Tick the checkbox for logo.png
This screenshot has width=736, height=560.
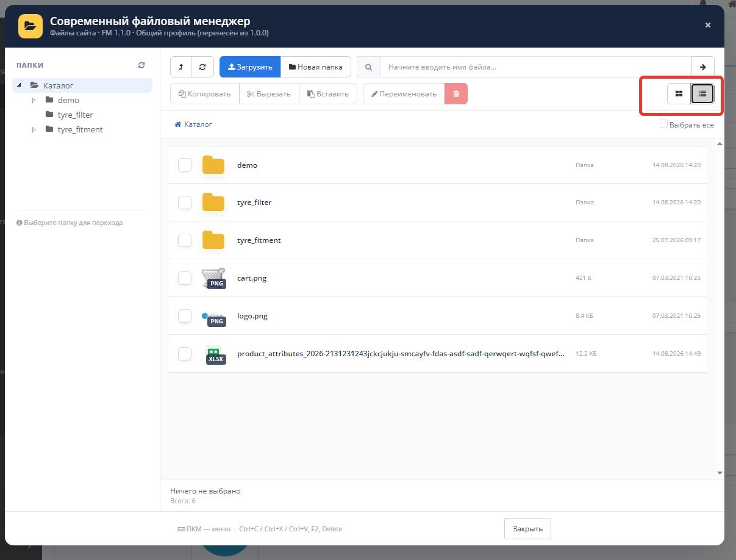[x=185, y=316]
